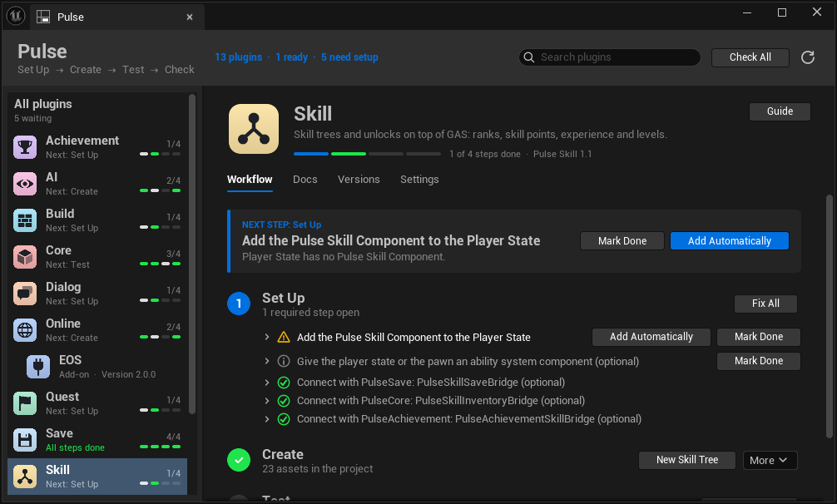Click the '1 of 4 steps done' text
This screenshot has width=837, height=504.
pos(485,154)
